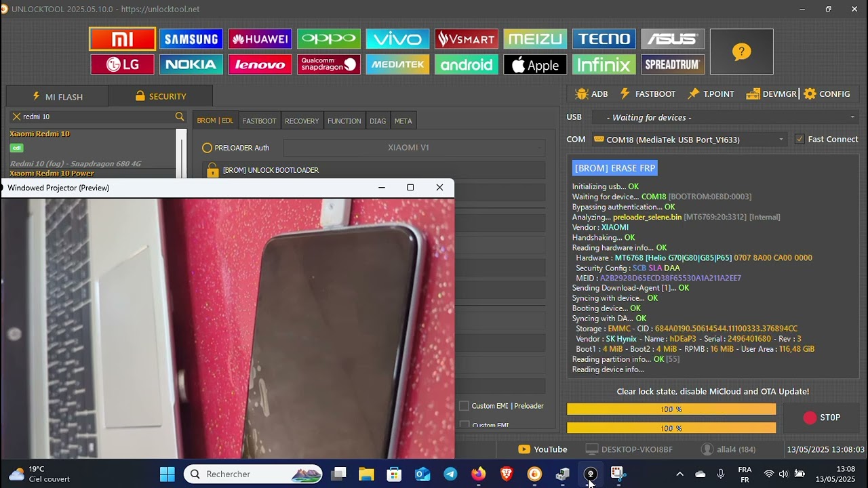Open Microsoft Store from the taskbar
The width and height of the screenshot is (868, 488).
[x=394, y=474]
